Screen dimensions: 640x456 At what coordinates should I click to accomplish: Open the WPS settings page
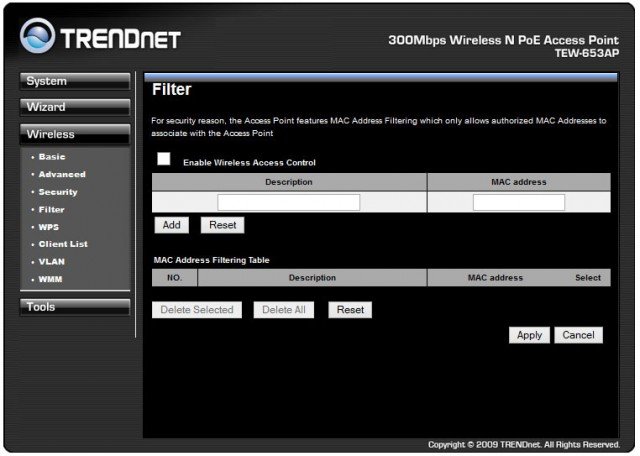point(48,227)
